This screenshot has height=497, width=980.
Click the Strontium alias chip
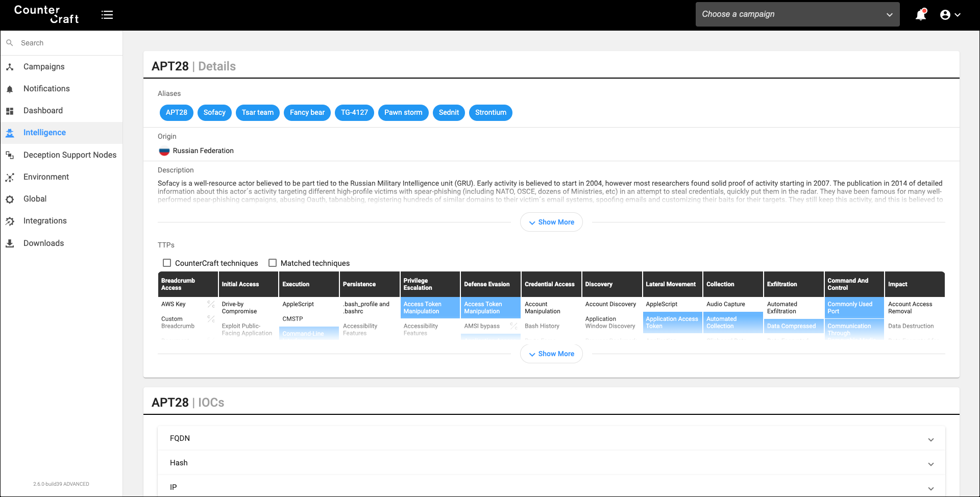pos(491,113)
